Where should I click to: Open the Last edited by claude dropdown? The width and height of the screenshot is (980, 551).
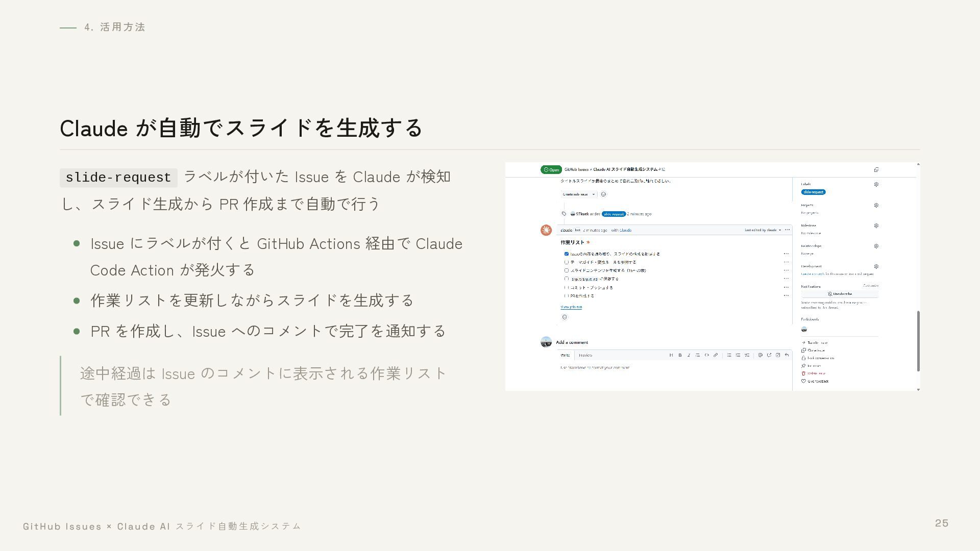pos(763,230)
